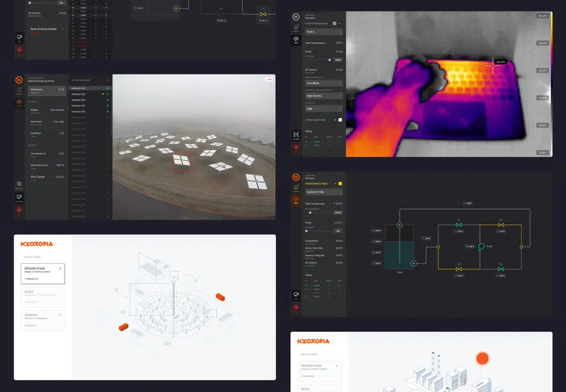Select the first highlighted heliostat list row
Image resolution: width=566 pixels, height=392 pixels.
click(90, 88)
